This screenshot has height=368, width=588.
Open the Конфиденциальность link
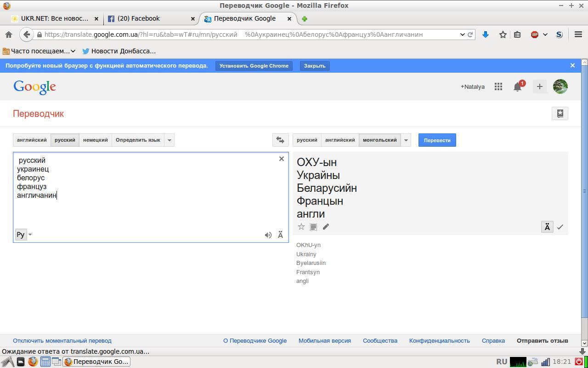point(440,341)
